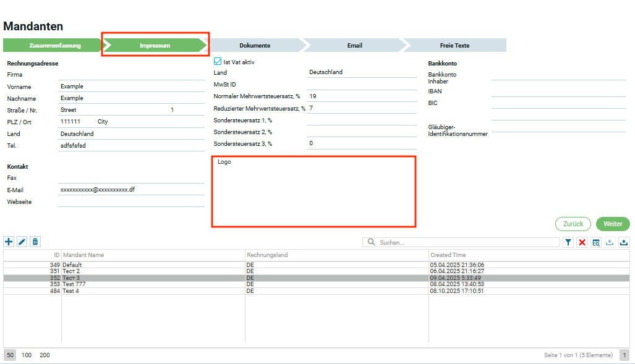The width and height of the screenshot is (635, 364).
Task: Click the upload export icon
Action: (x=623, y=243)
